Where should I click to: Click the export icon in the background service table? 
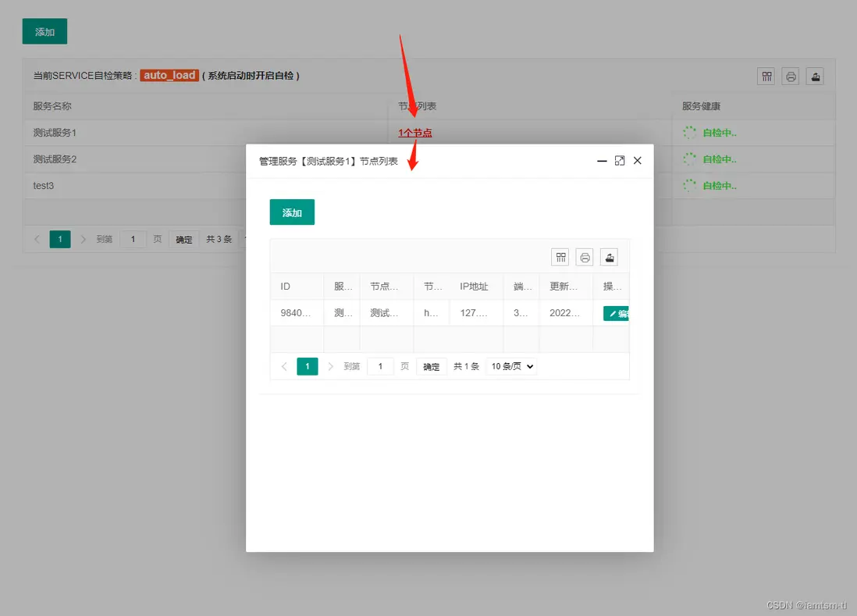(x=815, y=76)
